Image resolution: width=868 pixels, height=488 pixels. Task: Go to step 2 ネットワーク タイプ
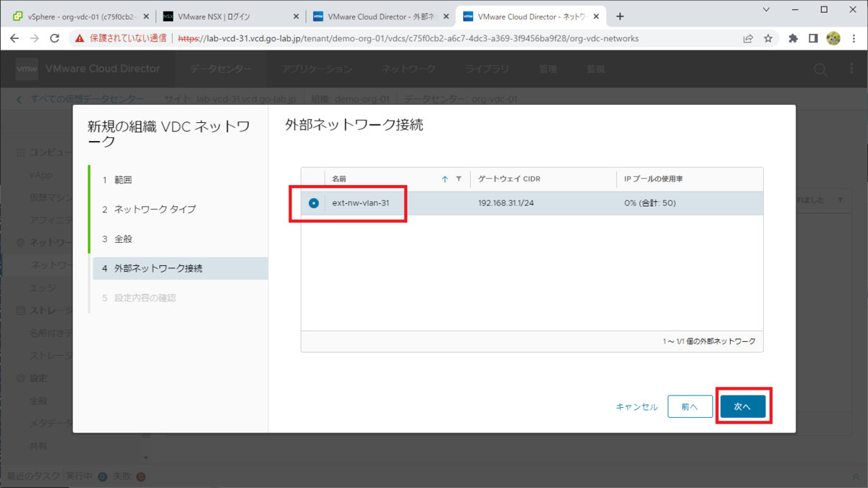(149, 210)
